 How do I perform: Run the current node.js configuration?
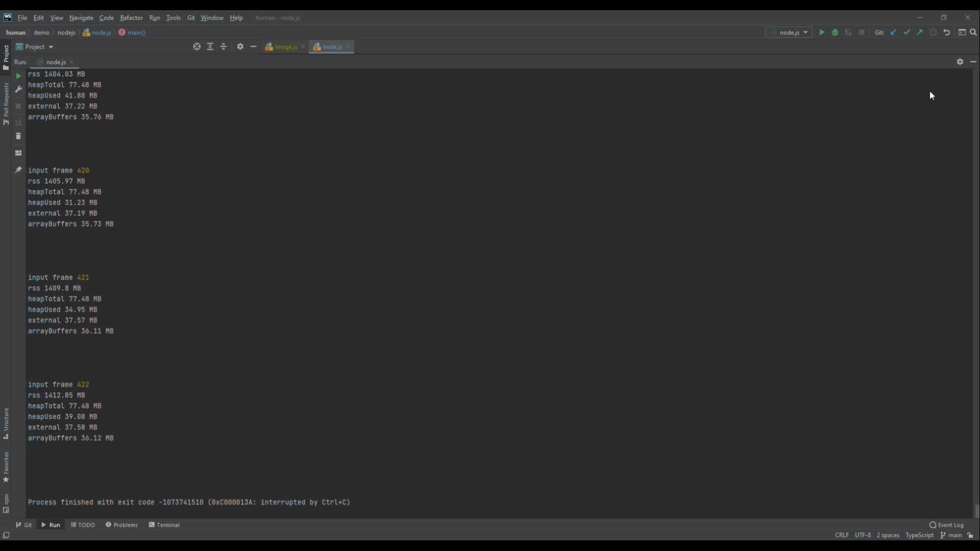(822, 32)
